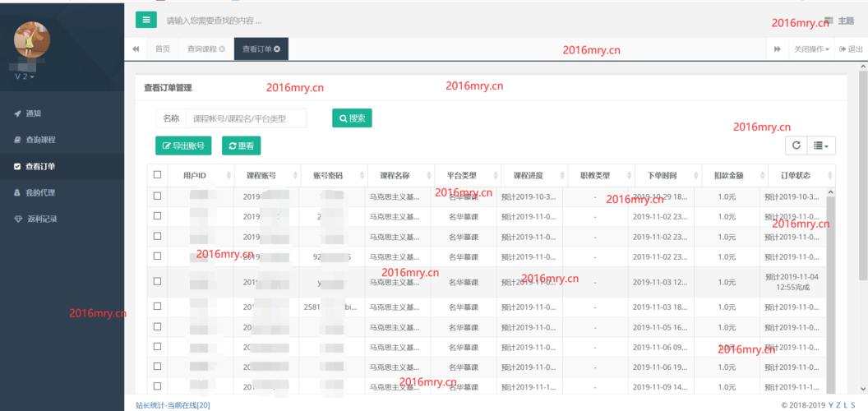
Task: Sort by 课程名称 column
Action: [400, 176]
